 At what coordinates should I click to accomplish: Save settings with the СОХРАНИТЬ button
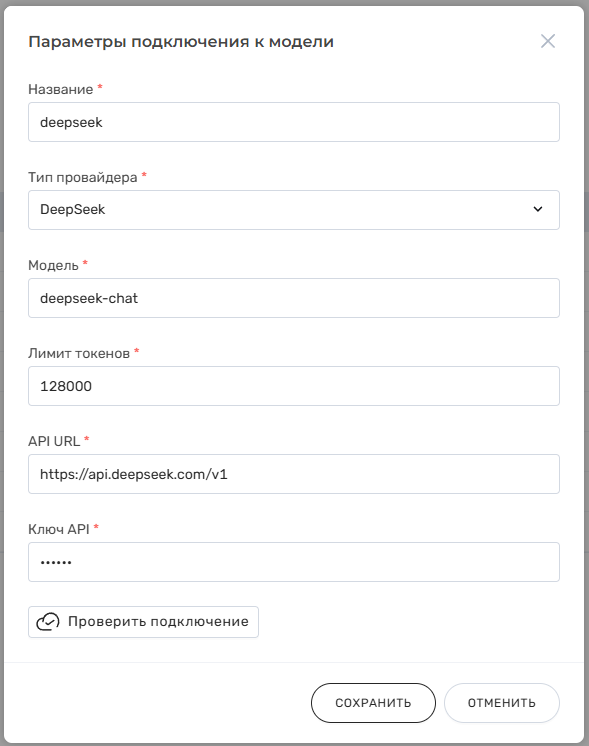point(373,703)
